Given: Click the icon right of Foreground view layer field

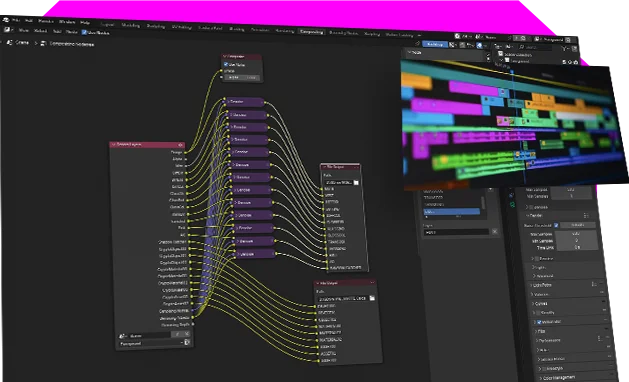Looking at the screenshot, I should pyautogui.click(x=568, y=40).
